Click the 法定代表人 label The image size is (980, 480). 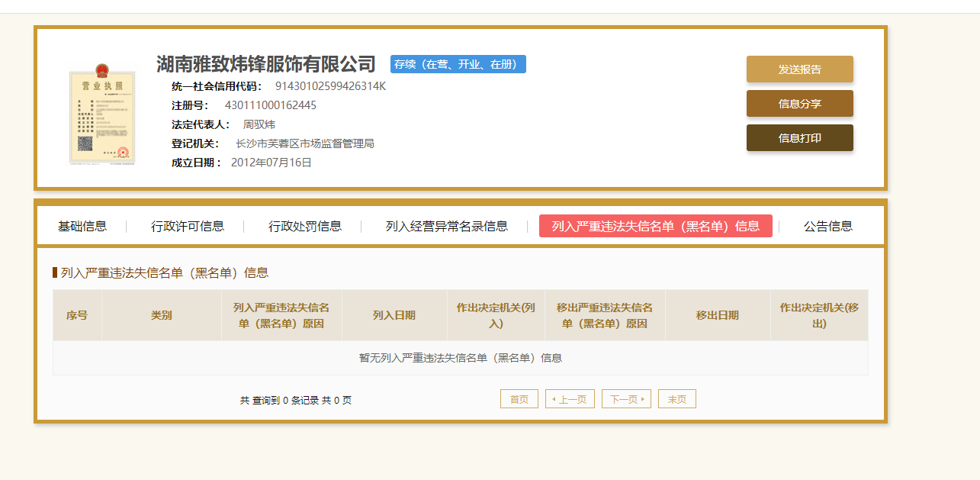click(x=201, y=124)
